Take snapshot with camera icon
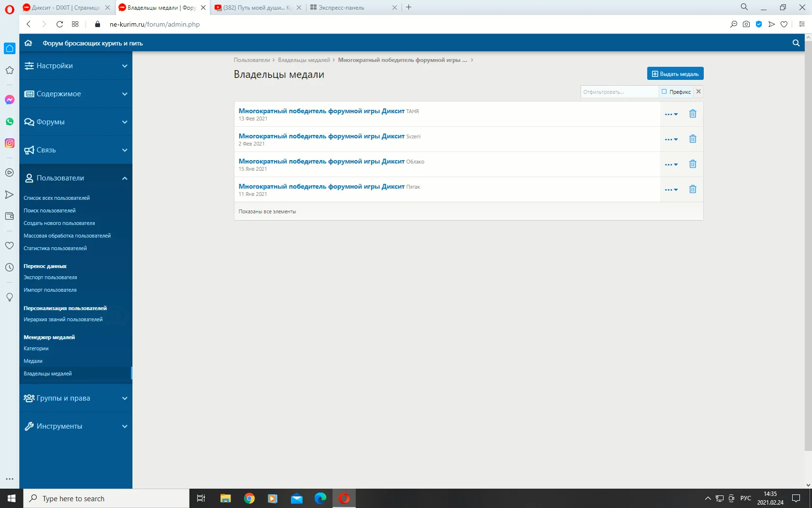The width and height of the screenshot is (812, 508). click(x=746, y=24)
